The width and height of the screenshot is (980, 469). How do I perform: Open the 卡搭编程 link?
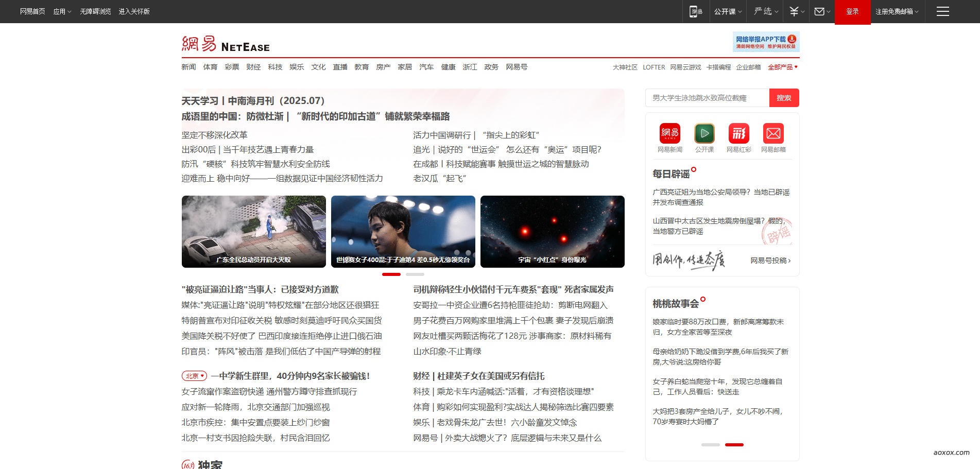718,67
